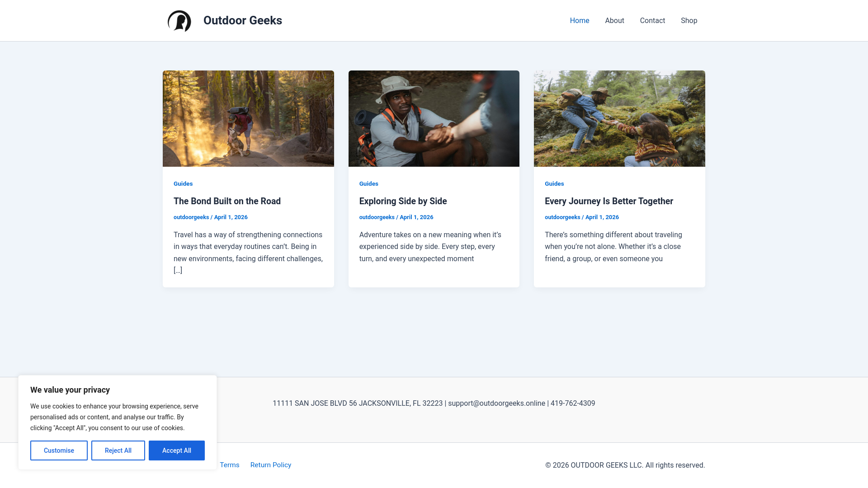The image size is (868, 488).
Task: Open the Shop page
Action: pyautogui.click(x=689, y=21)
